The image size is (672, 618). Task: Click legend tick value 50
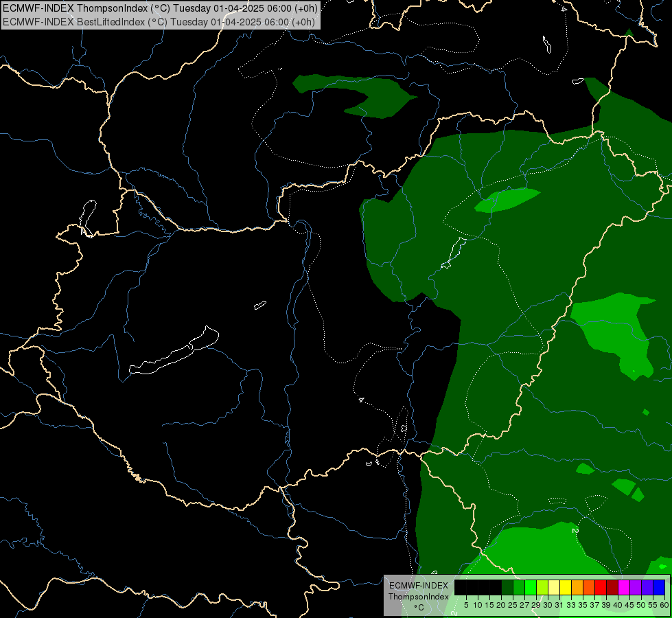[x=641, y=605]
